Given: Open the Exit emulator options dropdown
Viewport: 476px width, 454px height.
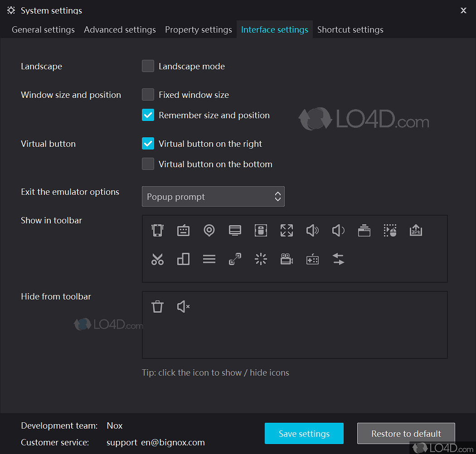Looking at the screenshot, I should [213, 196].
